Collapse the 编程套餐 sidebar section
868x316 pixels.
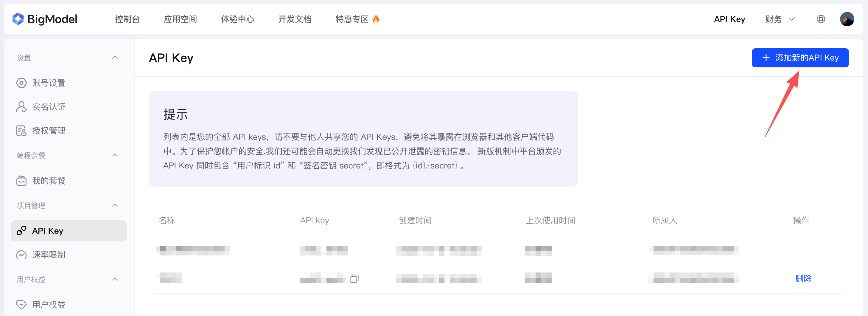(115, 155)
